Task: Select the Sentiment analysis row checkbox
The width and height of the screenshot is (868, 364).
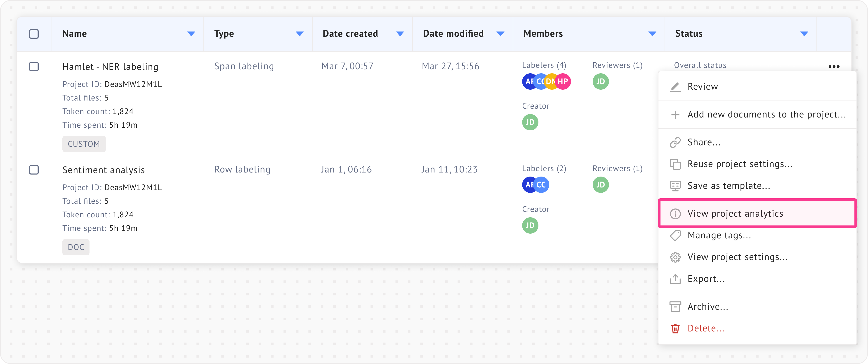Action: pos(34,170)
